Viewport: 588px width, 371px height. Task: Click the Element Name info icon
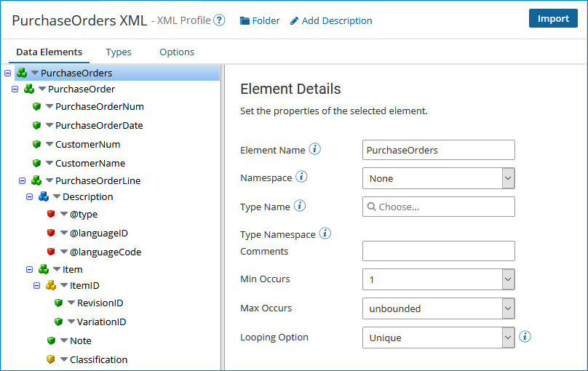tap(314, 149)
